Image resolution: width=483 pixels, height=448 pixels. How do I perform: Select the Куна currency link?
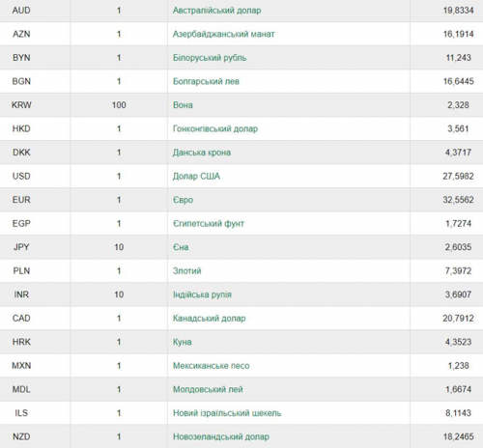pos(183,342)
